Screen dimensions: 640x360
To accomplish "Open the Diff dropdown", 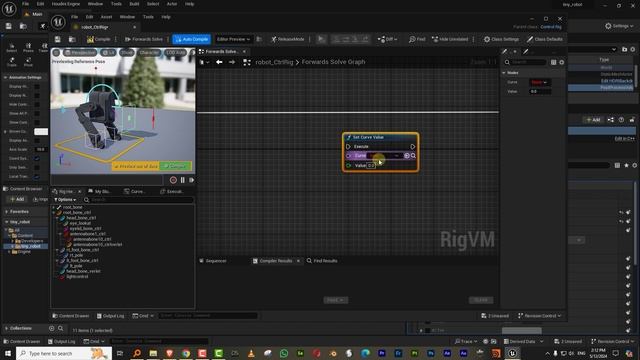I will tap(387, 39).
